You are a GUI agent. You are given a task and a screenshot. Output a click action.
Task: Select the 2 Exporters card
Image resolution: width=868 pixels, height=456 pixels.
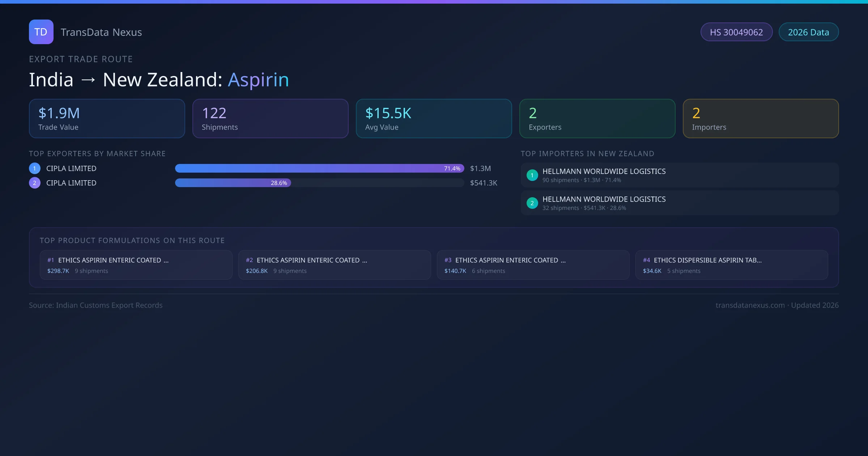click(597, 118)
